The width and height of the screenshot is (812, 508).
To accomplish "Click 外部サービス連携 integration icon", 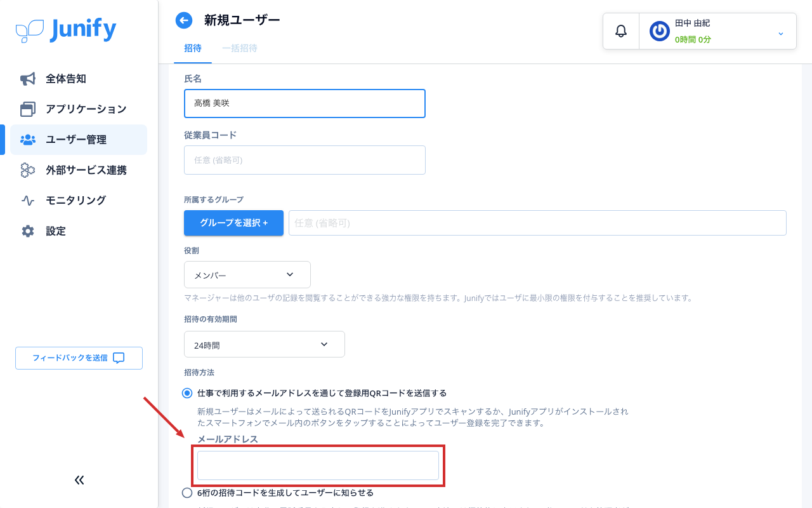I will [x=28, y=170].
